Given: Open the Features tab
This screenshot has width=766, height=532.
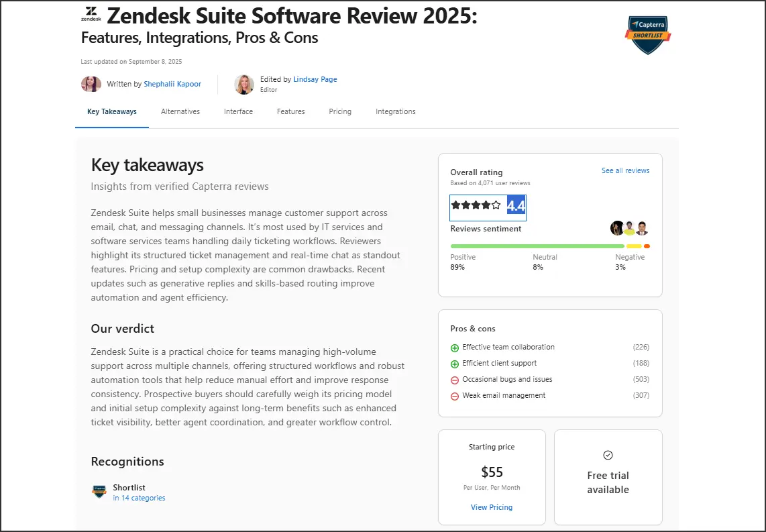Looking at the screenshot, I should pos(290,111).
